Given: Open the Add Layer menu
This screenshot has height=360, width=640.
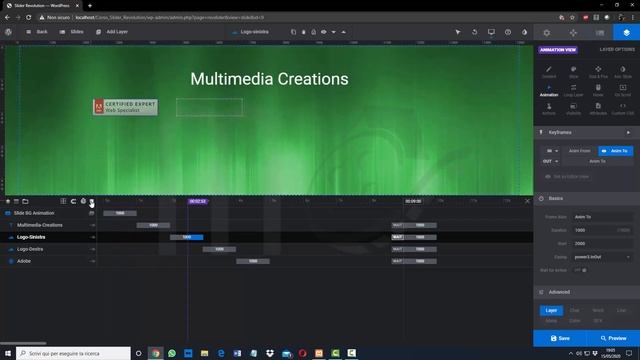Looking at the screenshot, I should click(x=112, y=32).
